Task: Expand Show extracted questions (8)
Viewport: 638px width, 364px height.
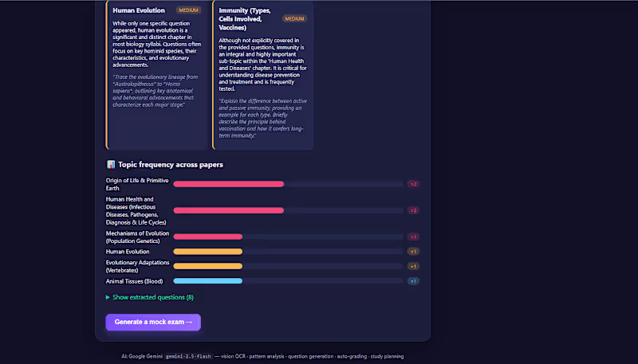Action: pos(150,297)
